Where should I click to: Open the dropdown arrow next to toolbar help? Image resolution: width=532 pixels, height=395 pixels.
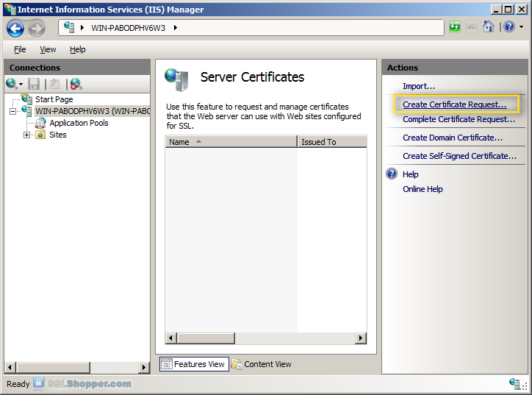(521, 26)
